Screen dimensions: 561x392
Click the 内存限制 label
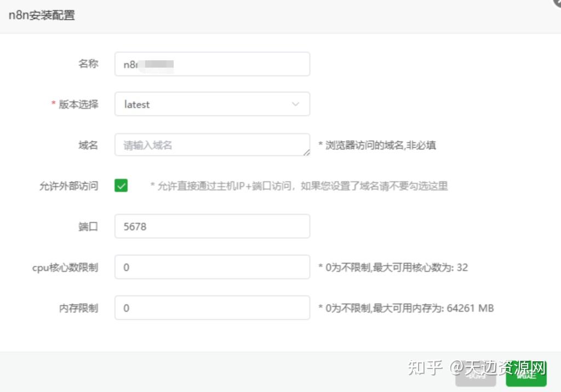[78, 308]
